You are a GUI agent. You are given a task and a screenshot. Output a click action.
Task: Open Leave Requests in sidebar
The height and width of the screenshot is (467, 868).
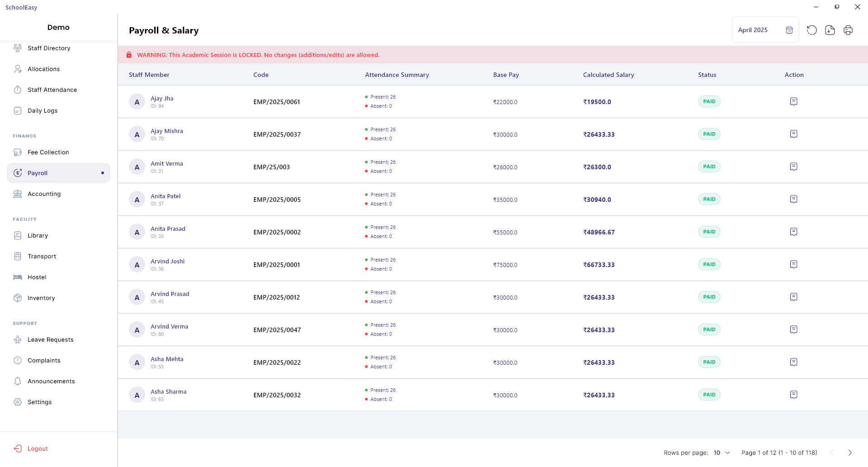pos(58,339)
